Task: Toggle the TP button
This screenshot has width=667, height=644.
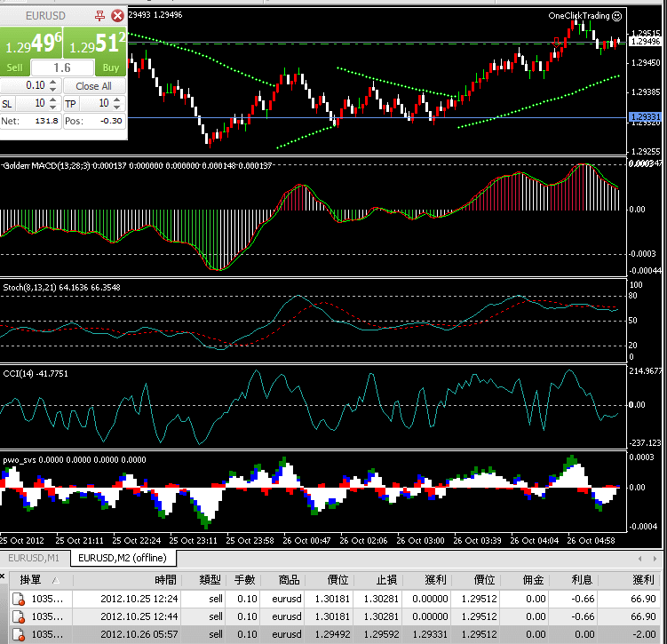Action: [70, 104]
